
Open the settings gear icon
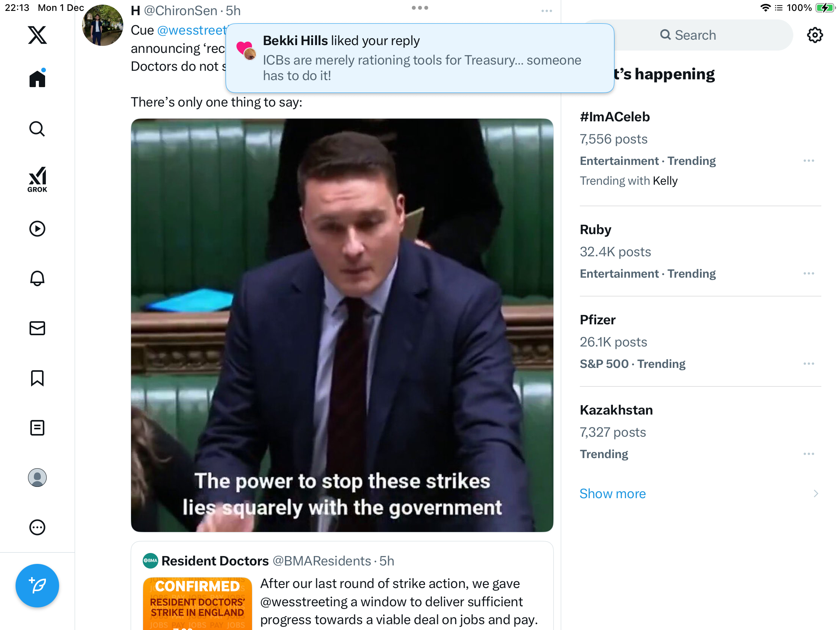coord(815,35)
